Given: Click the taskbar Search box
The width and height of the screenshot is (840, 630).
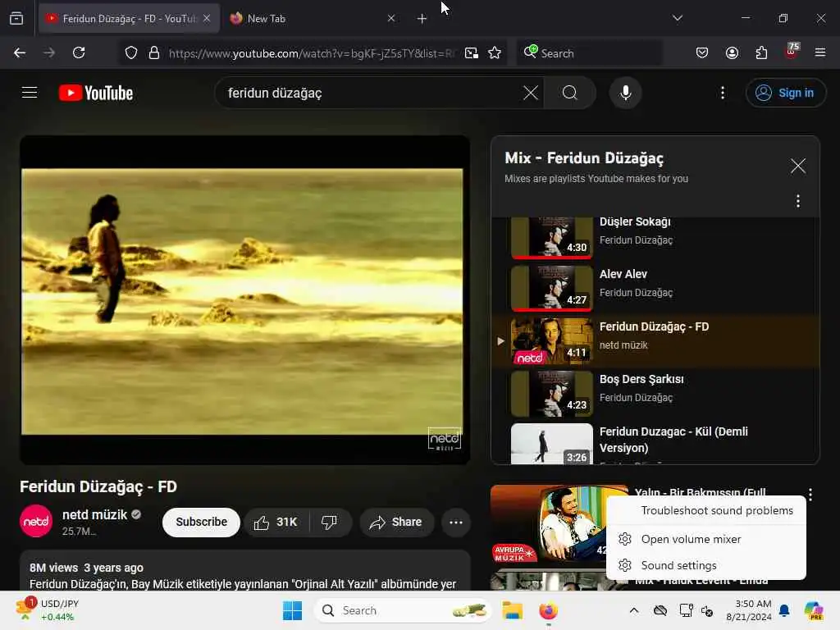Looking at the screenshot, I should coord(402,610).
